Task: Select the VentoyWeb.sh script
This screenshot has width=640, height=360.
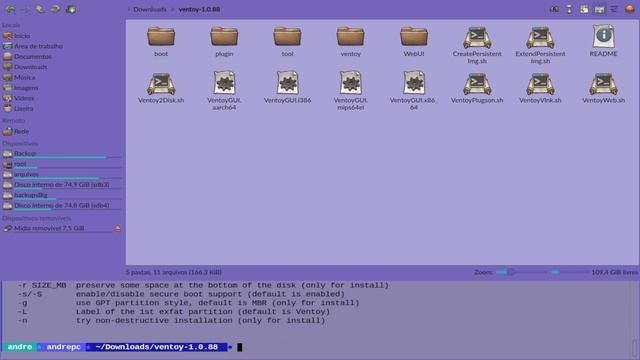Action: click(603, 88)
